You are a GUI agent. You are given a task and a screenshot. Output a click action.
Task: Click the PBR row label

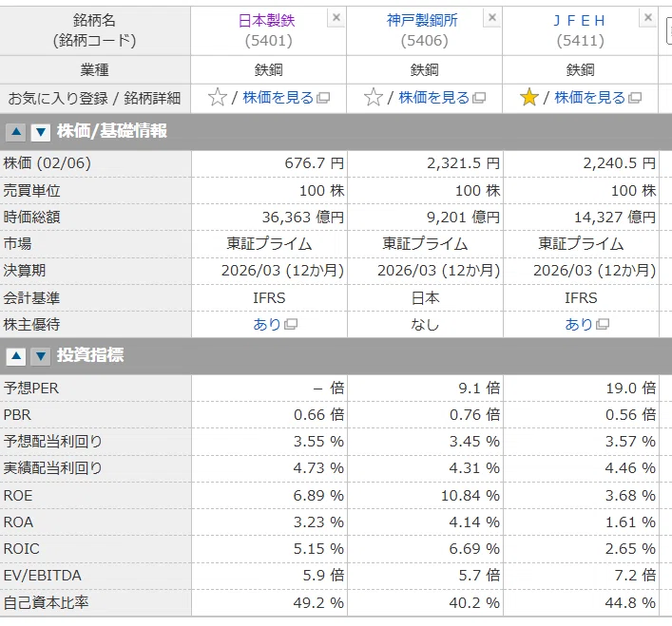17,415
